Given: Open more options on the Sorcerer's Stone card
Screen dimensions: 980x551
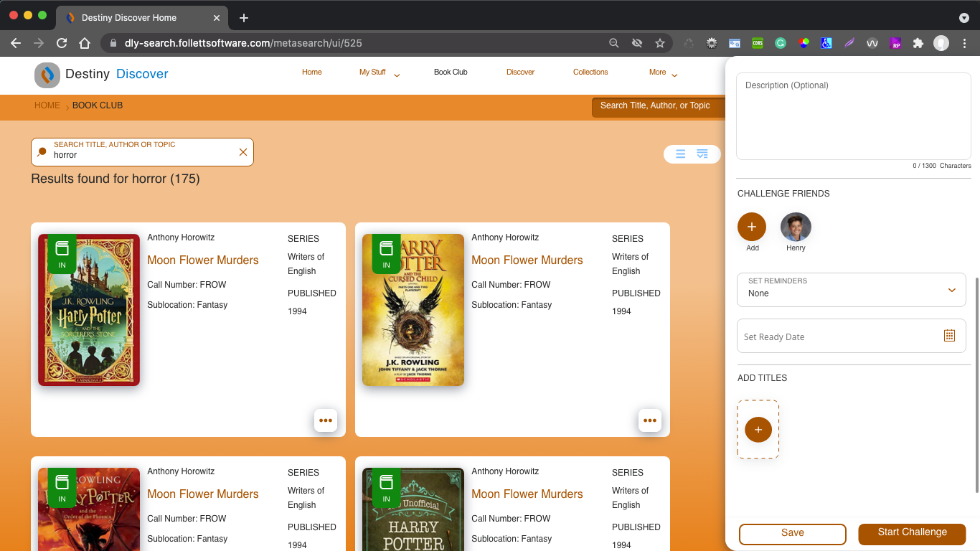Looking at the screenshot, I should [326, 420].
